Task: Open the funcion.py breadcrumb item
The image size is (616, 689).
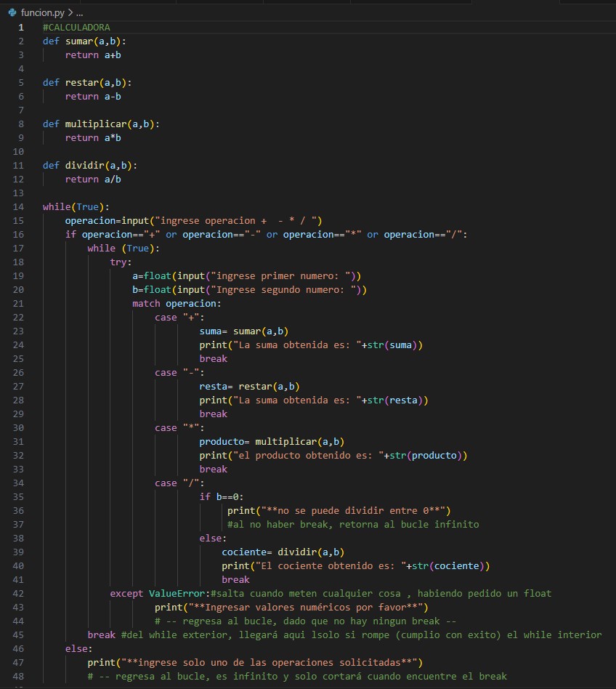Action: [x=42, y=12]
